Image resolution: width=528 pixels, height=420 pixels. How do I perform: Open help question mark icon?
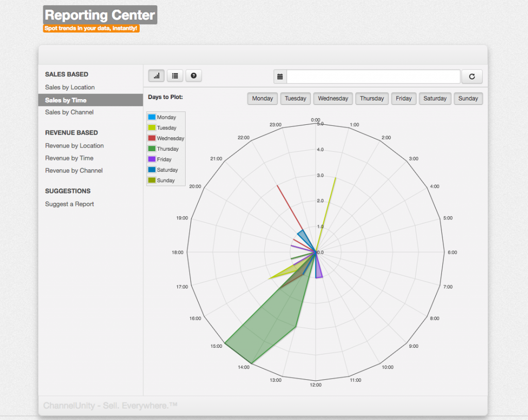point(193,76)
